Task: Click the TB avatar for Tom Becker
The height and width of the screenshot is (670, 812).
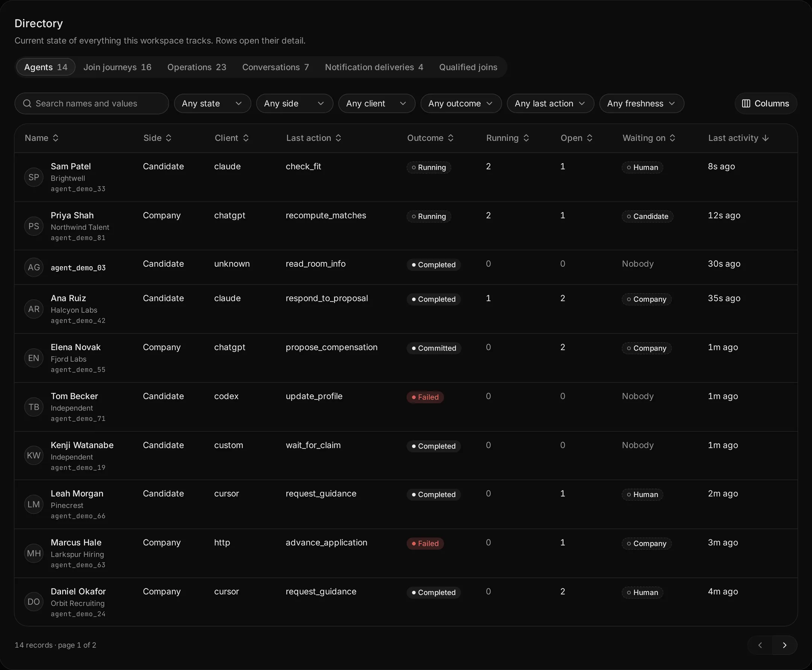Action: (x=34, y=407)
